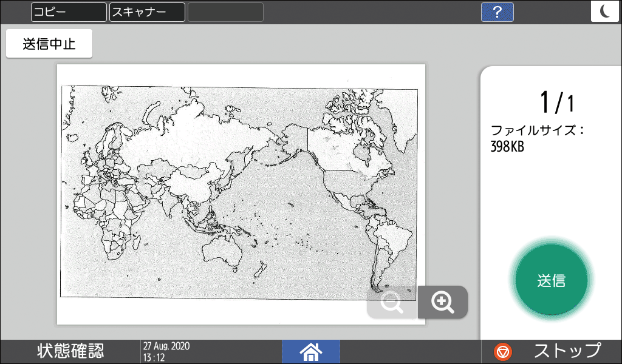Return home using the house icon

(x=310, y=351)
